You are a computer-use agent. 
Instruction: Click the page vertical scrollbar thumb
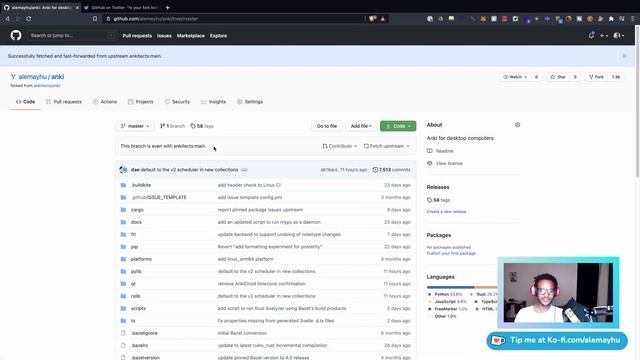pos(637,102)
